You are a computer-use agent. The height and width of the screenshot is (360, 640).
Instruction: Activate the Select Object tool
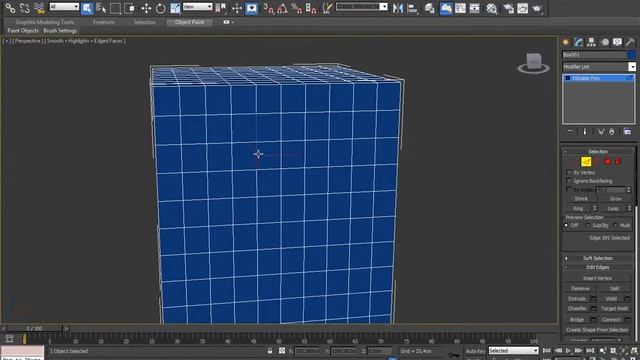[87, 8]
